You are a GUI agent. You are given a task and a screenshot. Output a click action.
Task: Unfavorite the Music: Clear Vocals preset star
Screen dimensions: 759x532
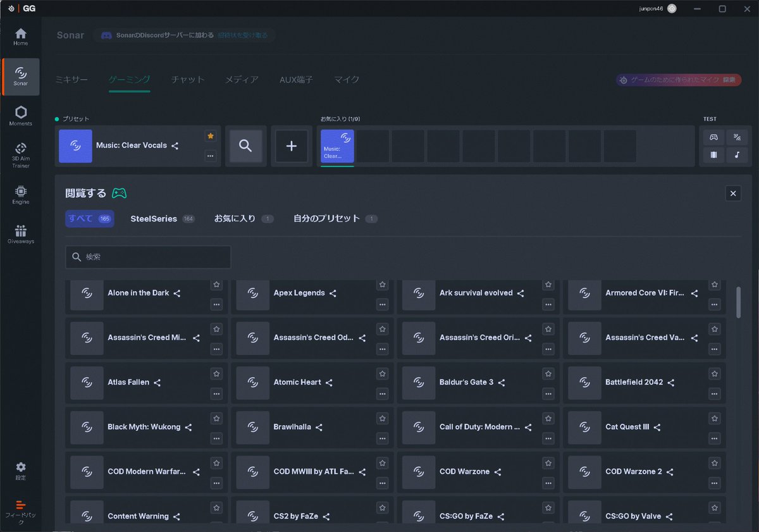[211, 136]
